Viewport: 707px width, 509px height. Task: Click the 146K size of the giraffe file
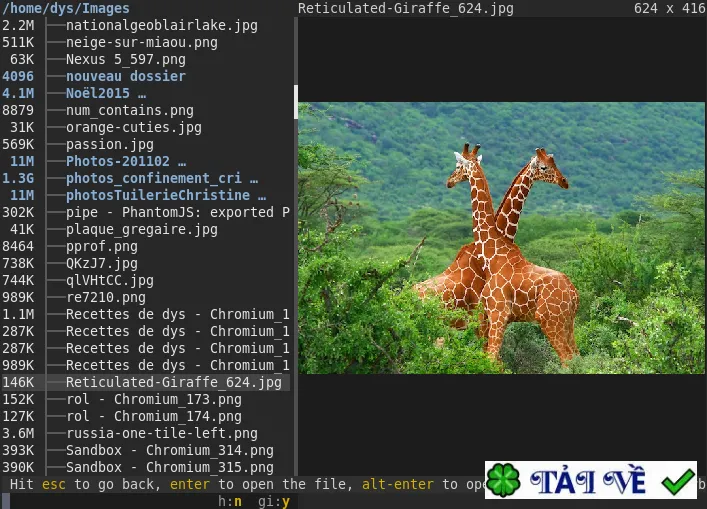click(18, 382)
